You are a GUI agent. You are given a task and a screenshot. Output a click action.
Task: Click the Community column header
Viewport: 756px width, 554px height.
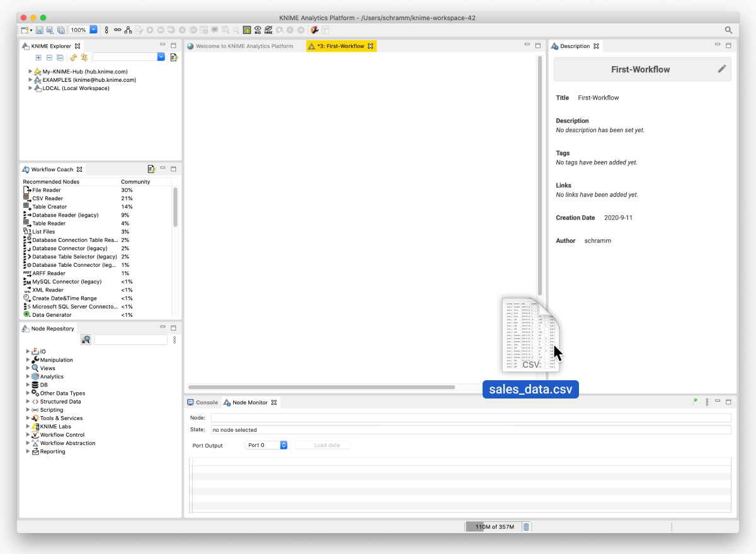click(x=135, y=182)
